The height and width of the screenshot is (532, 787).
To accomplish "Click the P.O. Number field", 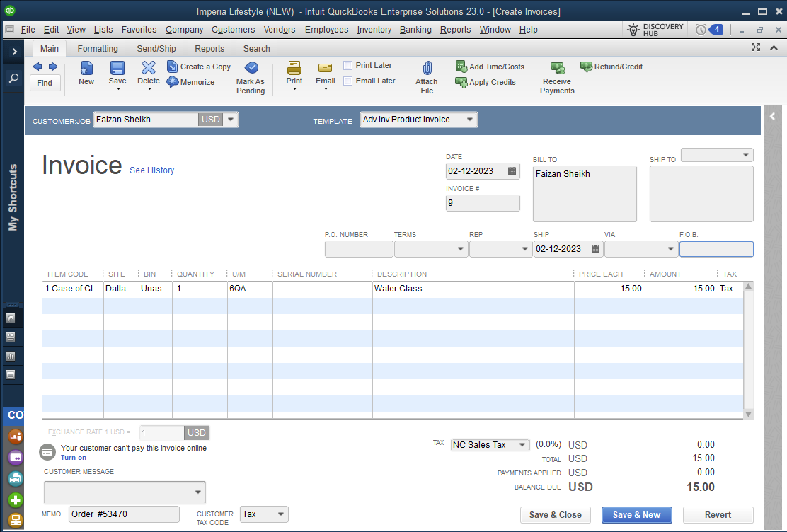I will tap(358, 249).
